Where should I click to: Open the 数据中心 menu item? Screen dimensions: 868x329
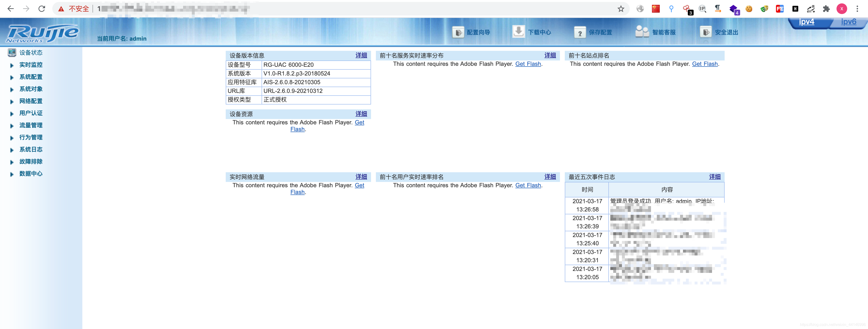point(31,174)
